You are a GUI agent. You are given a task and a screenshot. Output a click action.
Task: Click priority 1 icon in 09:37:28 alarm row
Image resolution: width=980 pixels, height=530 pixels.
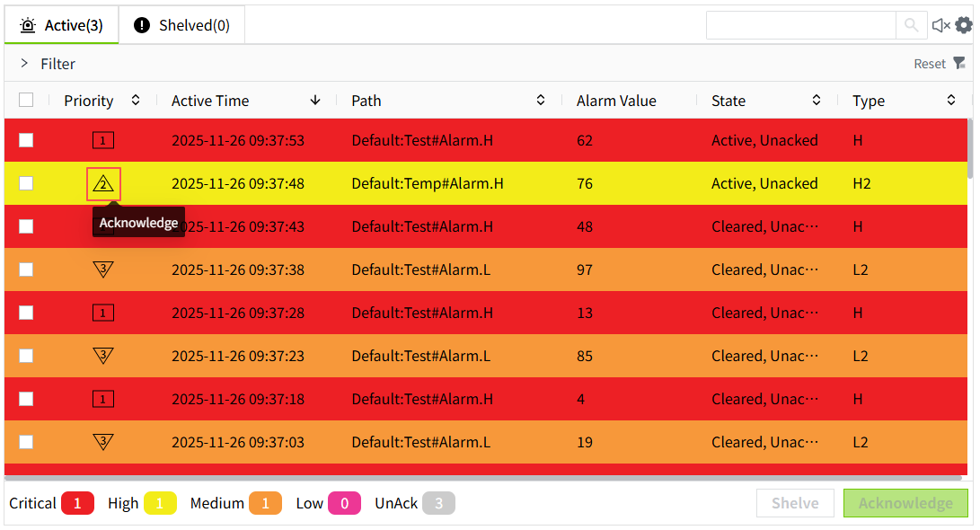[x=103, y=313]
